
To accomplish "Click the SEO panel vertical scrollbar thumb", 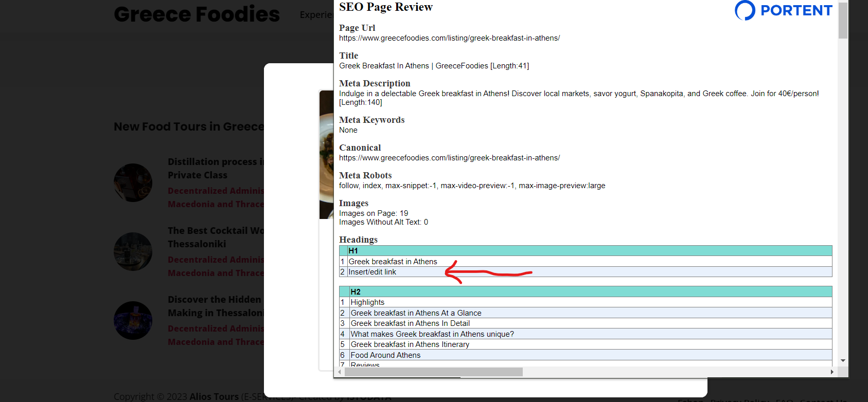I will 843,20.
